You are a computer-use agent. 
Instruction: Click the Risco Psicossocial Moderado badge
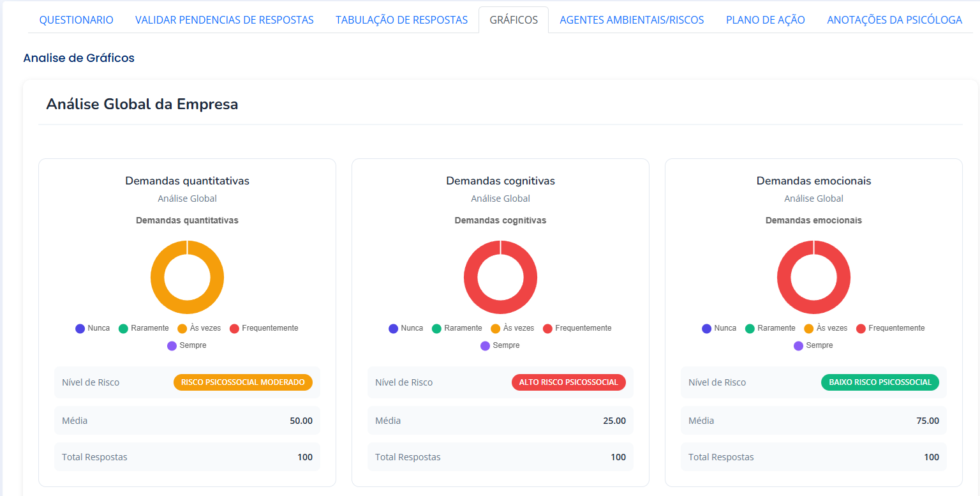[242, 382]
